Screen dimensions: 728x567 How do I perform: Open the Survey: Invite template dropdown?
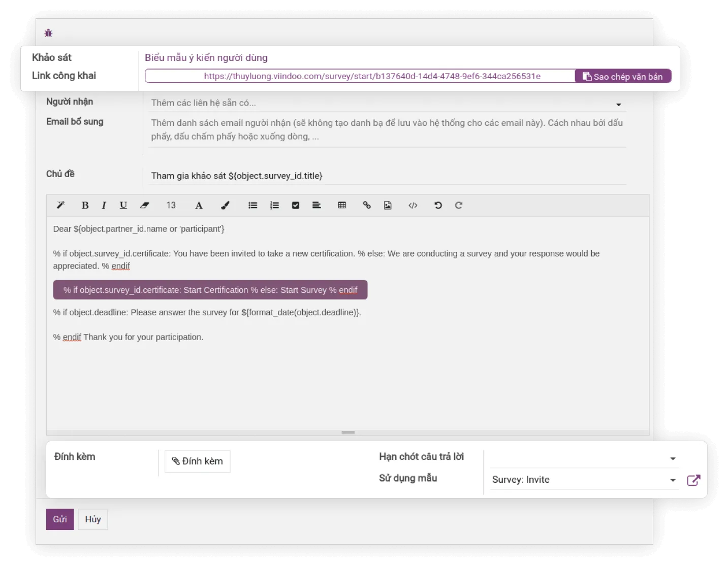(584, 480)
